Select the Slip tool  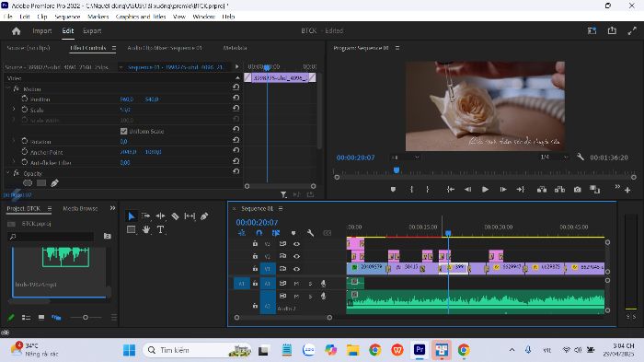coord(190,216)
